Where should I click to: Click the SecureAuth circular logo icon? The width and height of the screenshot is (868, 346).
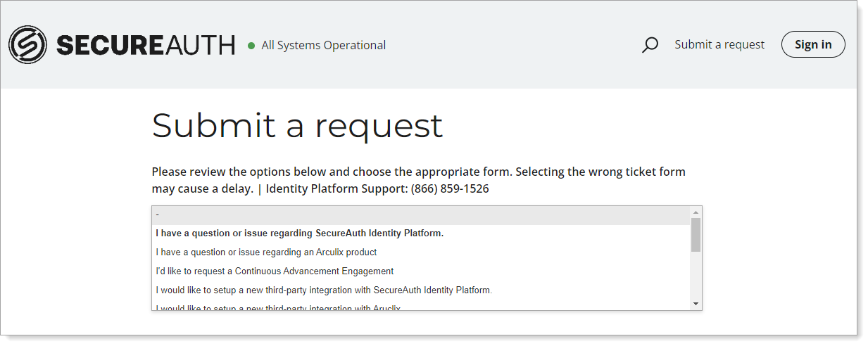[27, 45]
